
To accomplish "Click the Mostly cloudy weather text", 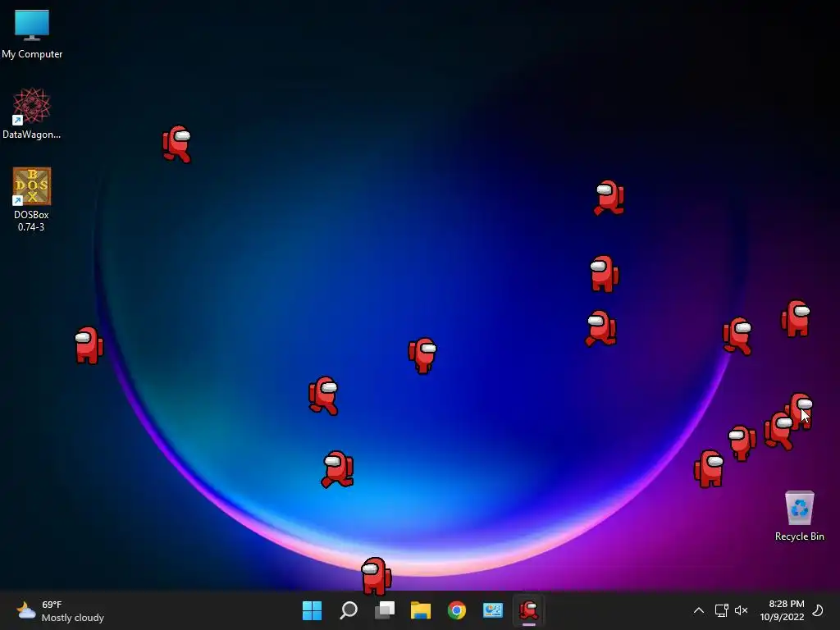I will (73, 618).
